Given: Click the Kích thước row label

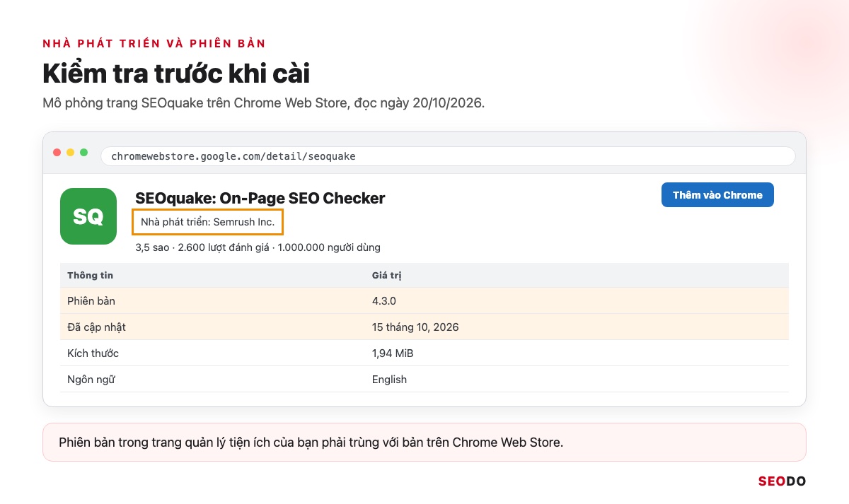Looking at the screenshot, I should click(93, 353).
